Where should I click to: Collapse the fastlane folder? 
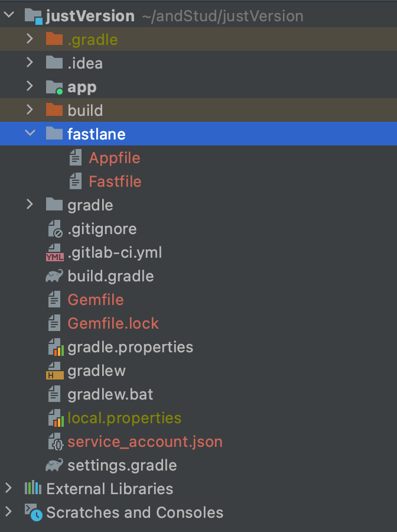pos(30,133)
